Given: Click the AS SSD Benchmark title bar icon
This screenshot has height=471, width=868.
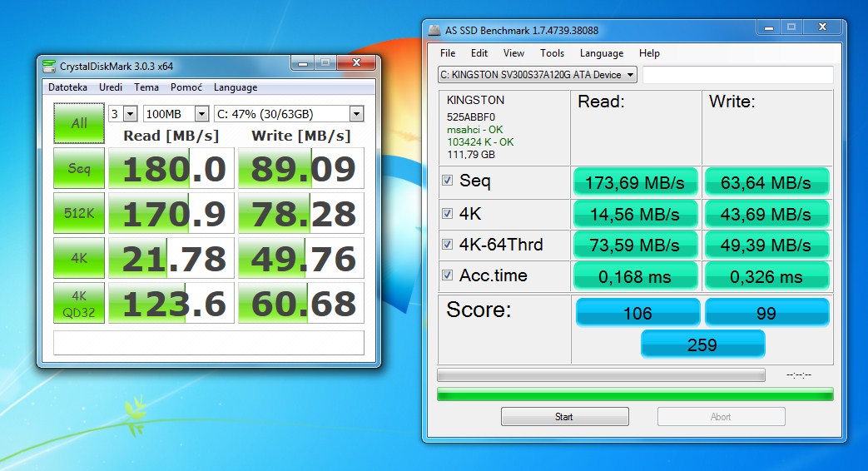Looking at the screenshot, I should [434, 31].
